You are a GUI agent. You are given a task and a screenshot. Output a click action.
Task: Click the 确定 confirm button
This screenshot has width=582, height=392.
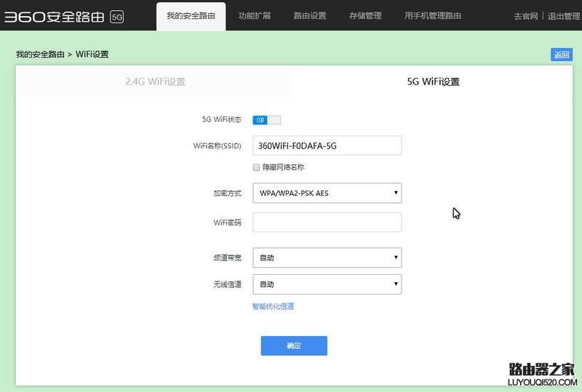(x=294, y=345)
